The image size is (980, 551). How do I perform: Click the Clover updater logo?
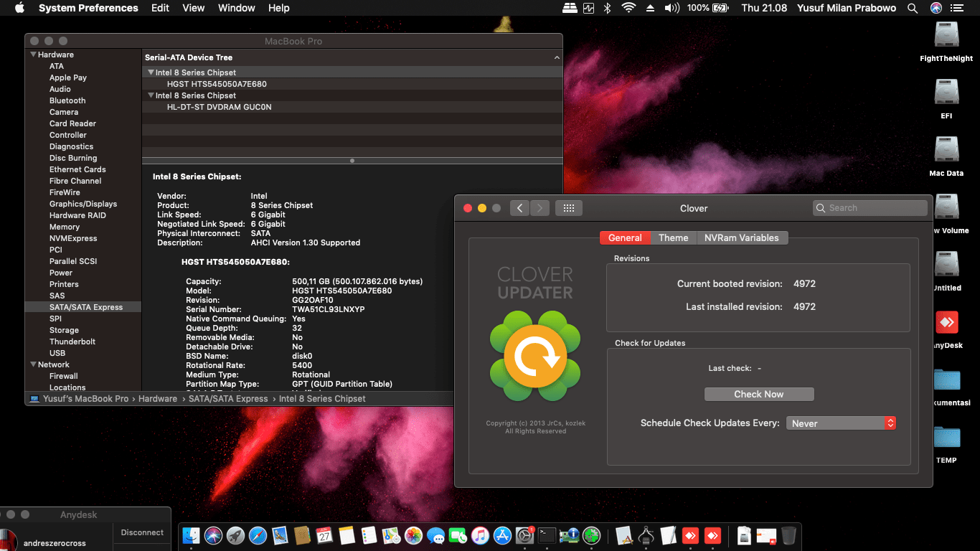pos(535,356)
